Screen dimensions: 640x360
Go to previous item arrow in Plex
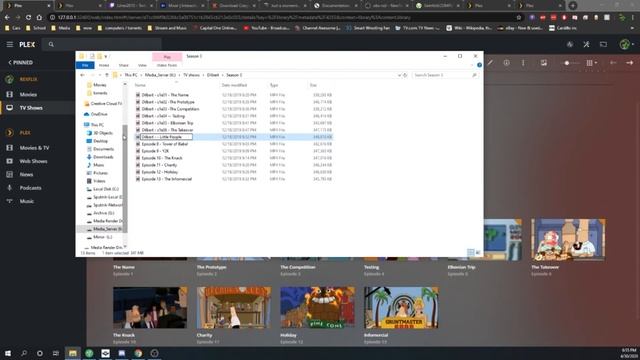tap(613, 63)
